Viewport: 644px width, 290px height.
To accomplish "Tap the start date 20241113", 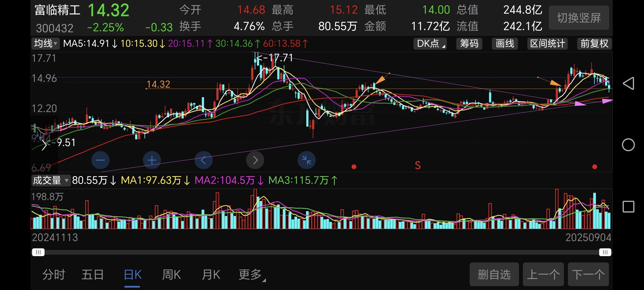I will coord(55,237).
